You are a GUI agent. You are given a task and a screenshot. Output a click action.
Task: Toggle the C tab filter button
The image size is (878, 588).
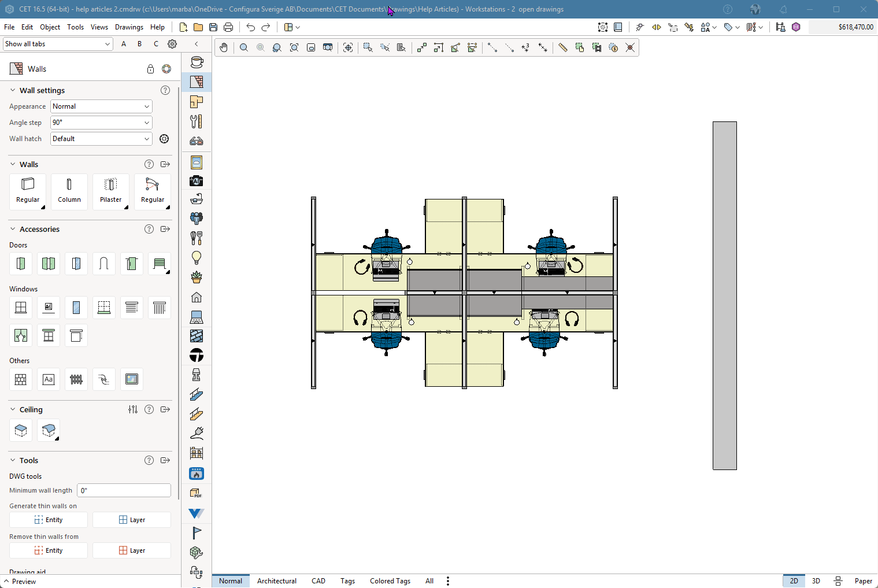click(155, 44)
